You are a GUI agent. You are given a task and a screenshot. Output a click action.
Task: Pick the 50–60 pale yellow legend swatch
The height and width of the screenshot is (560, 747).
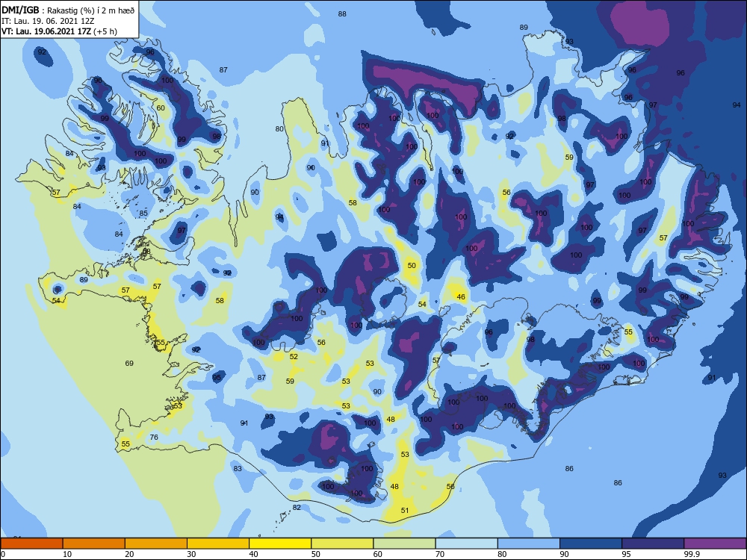click(x=342, y=544)
